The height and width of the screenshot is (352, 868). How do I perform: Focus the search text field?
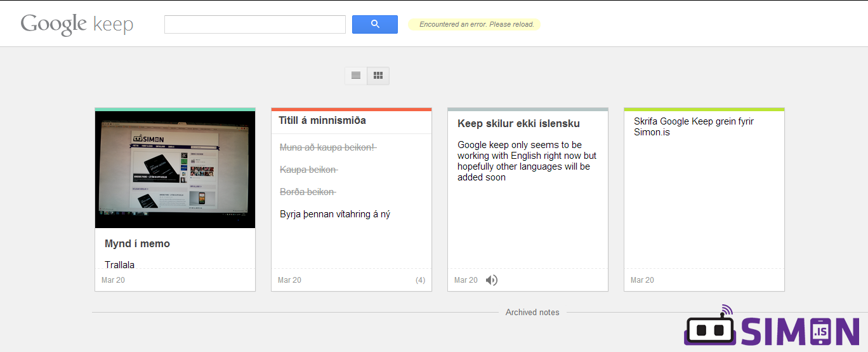point(255,24)
